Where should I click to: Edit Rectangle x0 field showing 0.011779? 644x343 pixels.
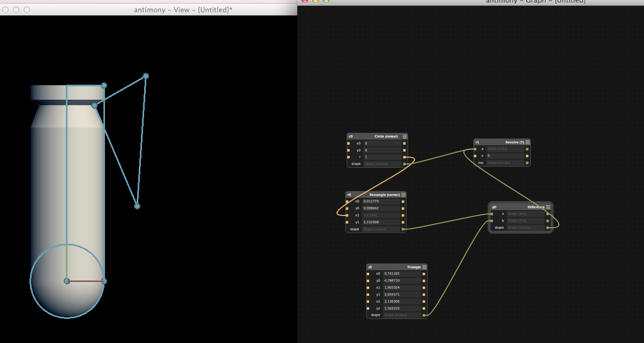point(380,202)
